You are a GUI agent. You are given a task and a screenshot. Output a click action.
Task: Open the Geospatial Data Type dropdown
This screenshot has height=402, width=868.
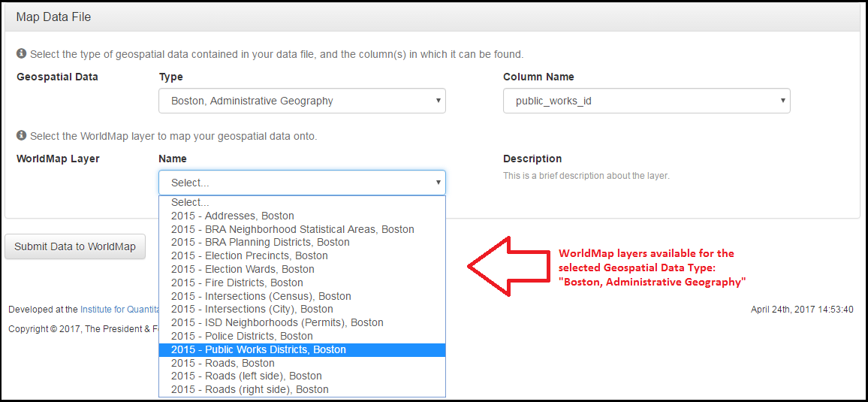302,101
